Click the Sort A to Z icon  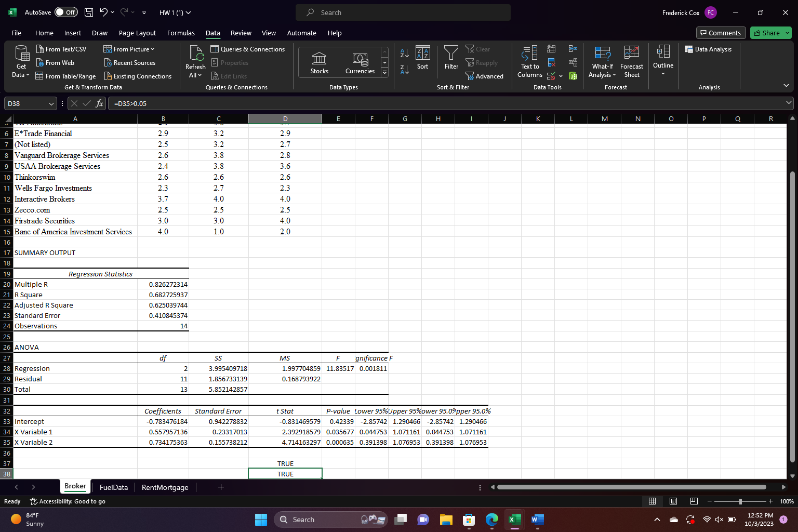(x=404, y=53)
